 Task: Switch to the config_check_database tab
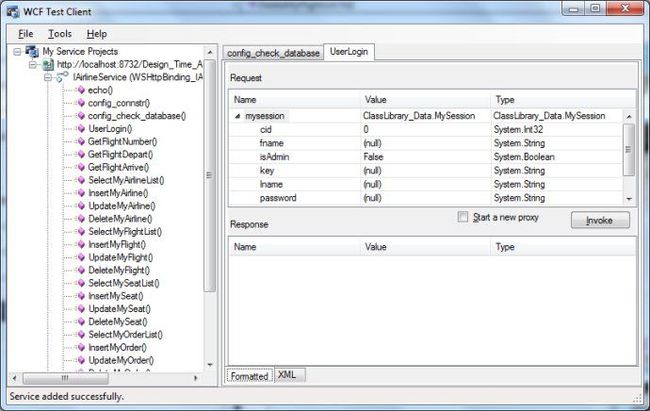pyautogui.click(x=273, y=53)
